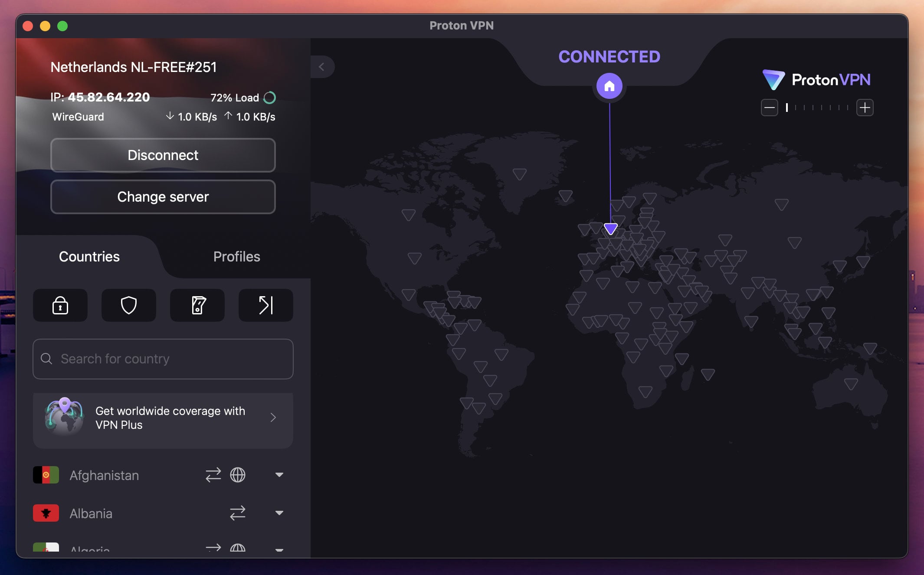Collapse the sidebar with the chevron button
This screenshot has height=575, width=924.
point(322,67)
